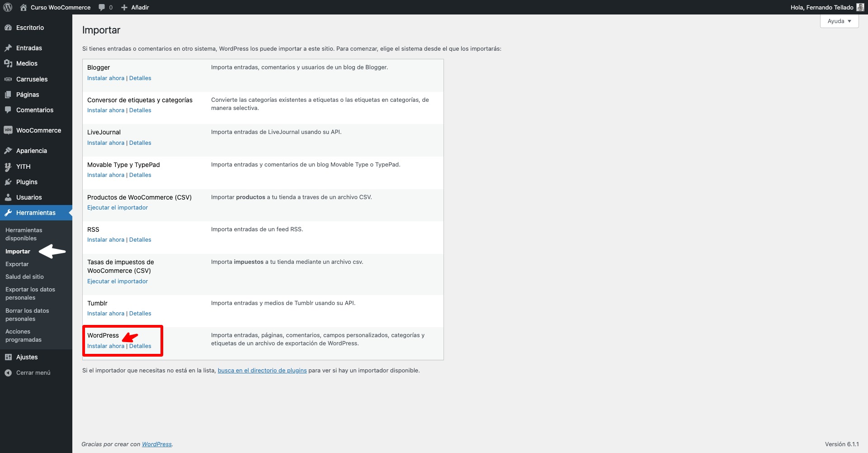This screenshot has height=453, width=868.
Task: Click Añadir in the admin bar
Action: click(140, 7)
